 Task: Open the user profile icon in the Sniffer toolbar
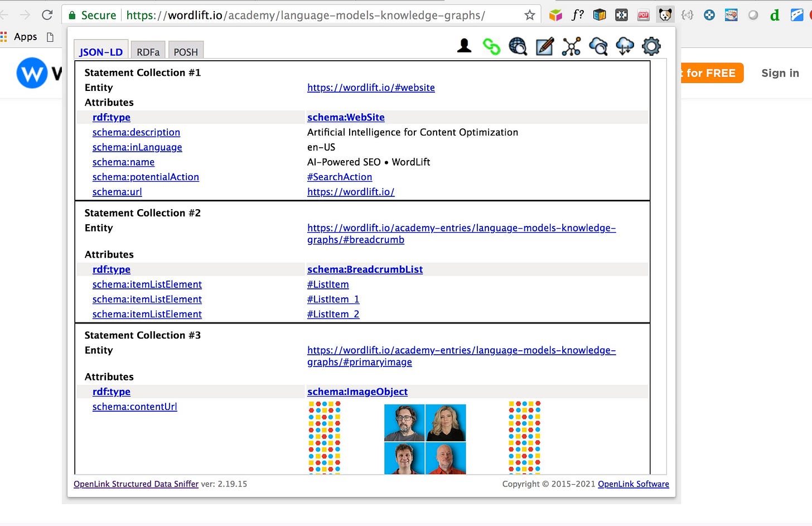[464, 46]
